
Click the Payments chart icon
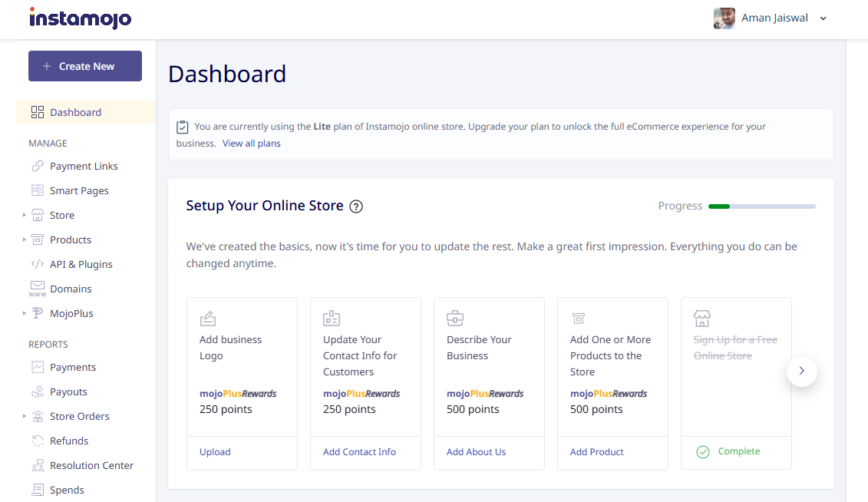[x=38, y=367]
